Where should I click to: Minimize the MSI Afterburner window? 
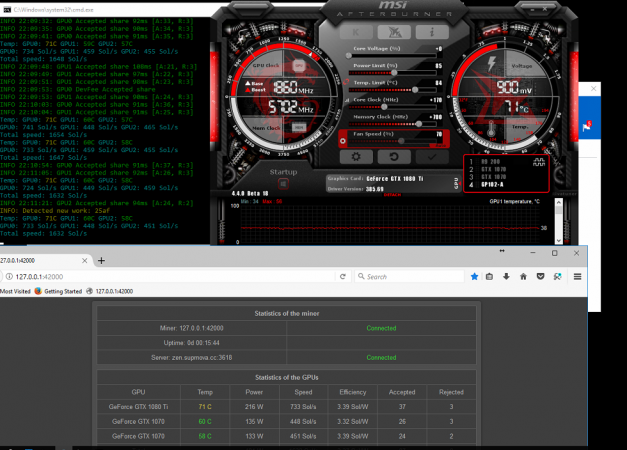tap(533, 9)
